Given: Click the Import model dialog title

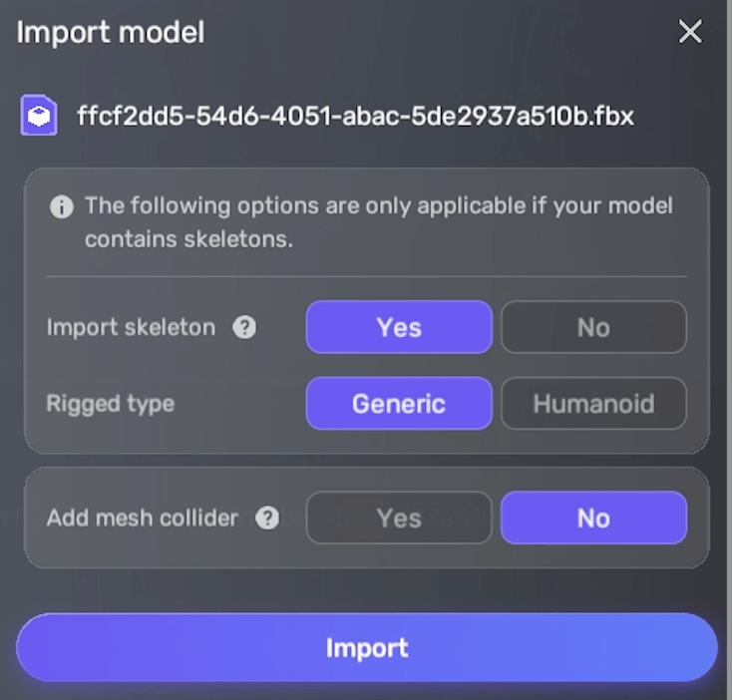Looking at the screenshot, I should pyautogui.click(x=111, y=32).
